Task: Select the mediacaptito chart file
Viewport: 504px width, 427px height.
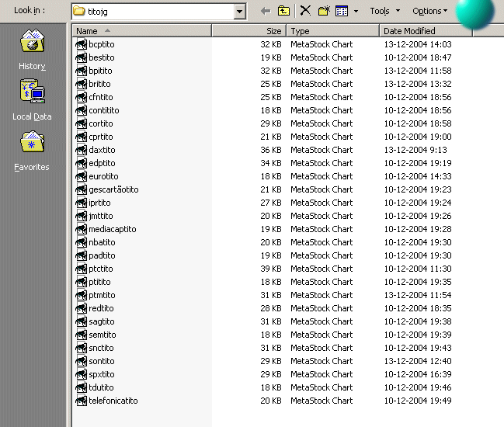Action: click(112, 229)
